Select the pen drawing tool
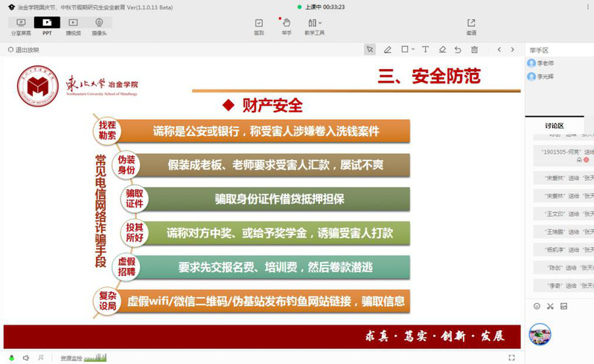 387,50
